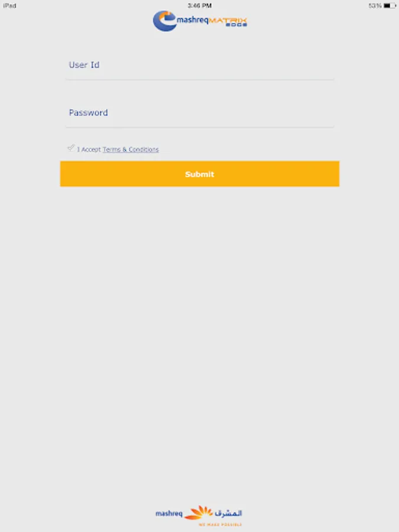Open the Terms & Conditions link
The image size is (399, 532).
pos(131,150)
